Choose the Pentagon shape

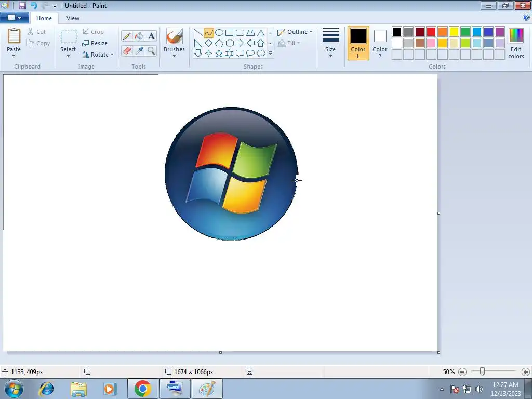click(219, 43)
